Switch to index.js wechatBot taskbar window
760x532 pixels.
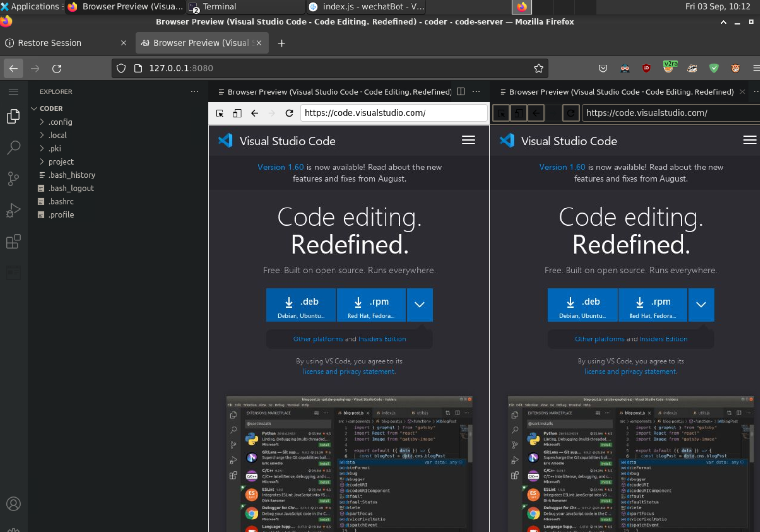click(x=367, y=7)
